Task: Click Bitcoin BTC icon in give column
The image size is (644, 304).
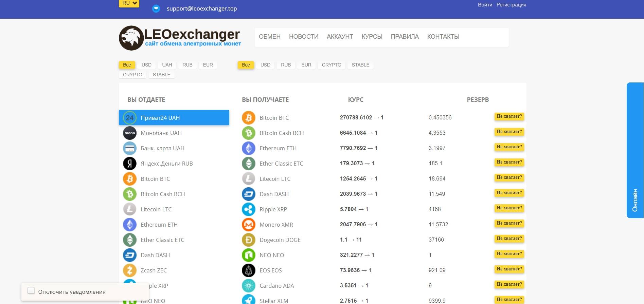Action: (130, 179)
